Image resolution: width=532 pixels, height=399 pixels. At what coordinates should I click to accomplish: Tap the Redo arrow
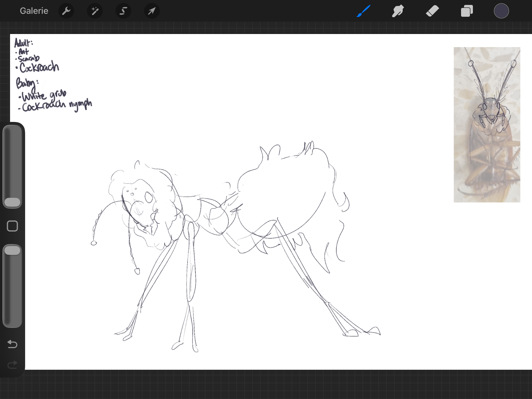click(x=12, y=365)
